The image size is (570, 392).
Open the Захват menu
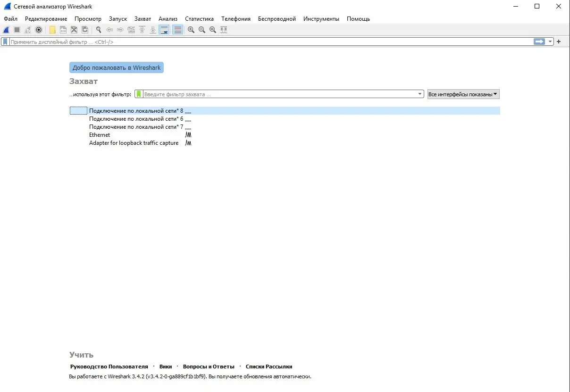[143, 19]
